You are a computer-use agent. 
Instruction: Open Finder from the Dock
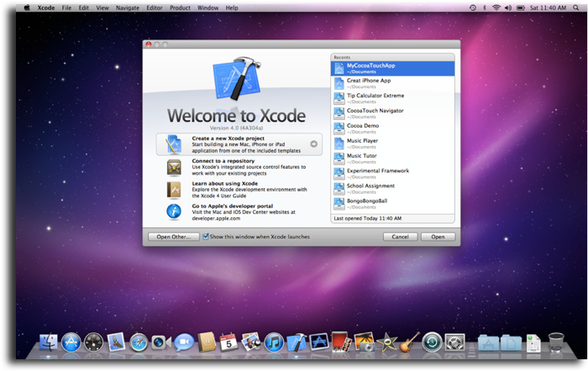pos(50,342)
